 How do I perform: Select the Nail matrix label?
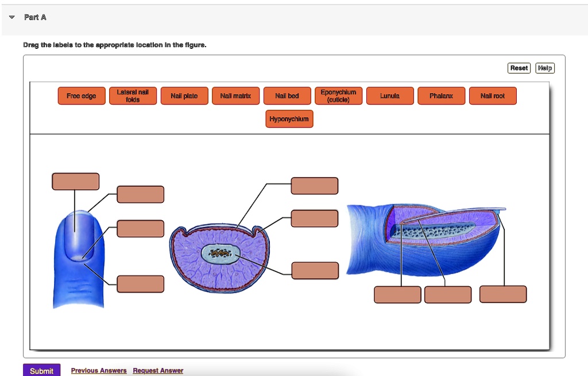click(235, 95)
